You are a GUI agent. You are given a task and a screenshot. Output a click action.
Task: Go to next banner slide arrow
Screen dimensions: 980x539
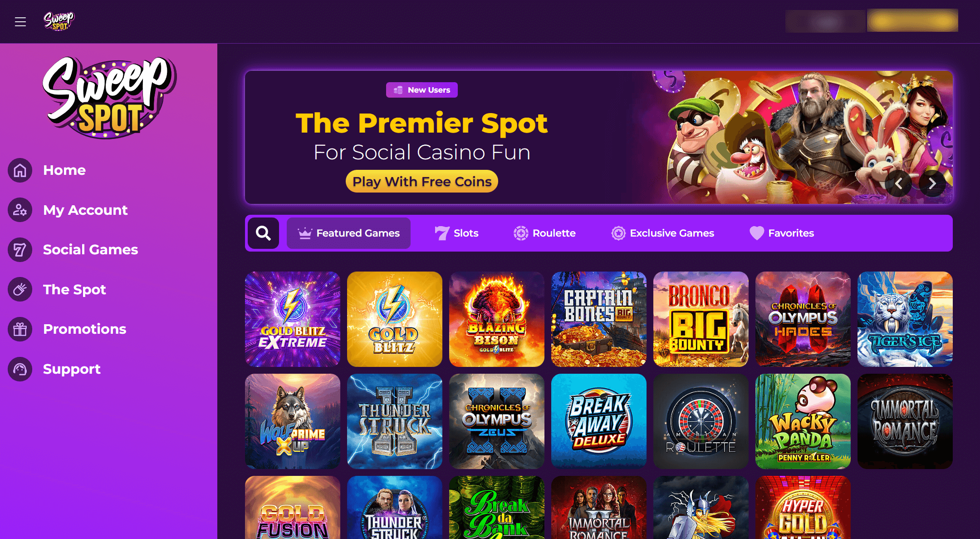pos(932,183)
